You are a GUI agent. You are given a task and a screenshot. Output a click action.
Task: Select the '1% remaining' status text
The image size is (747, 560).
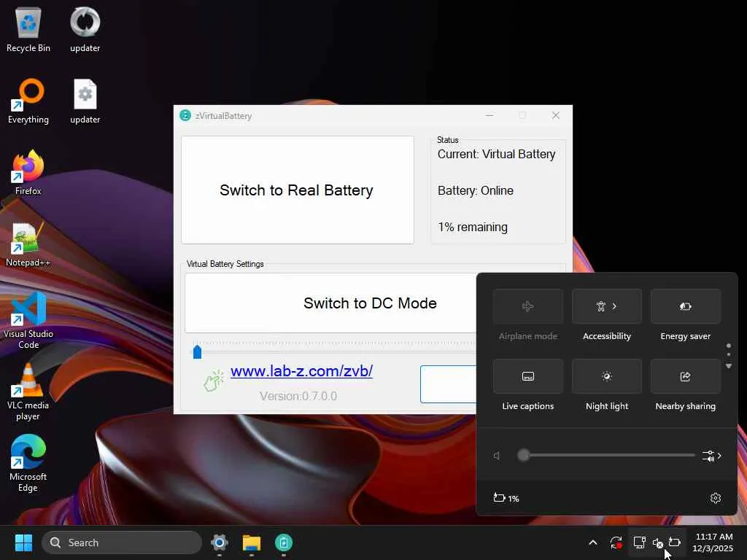point(473,227)
